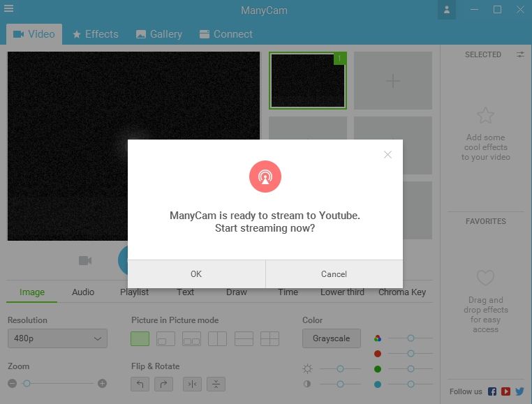Select two small insets Picture in Picture layout
Image resolution: width=532 pixels, height=404 pixels.
click(192, 338)
